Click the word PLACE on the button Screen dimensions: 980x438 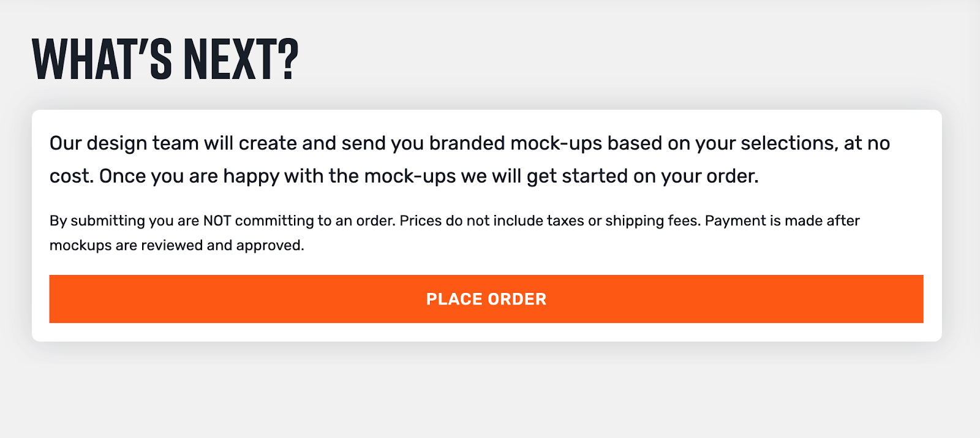(x=454, y=299)
